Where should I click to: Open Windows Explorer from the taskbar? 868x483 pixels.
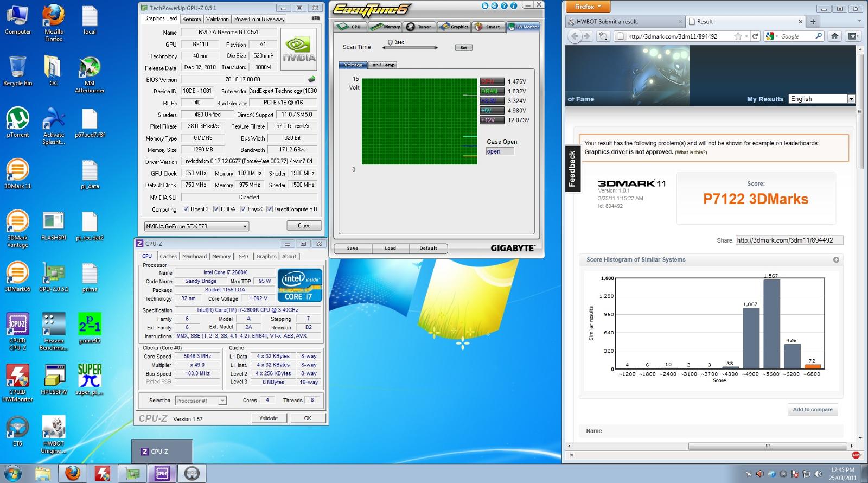point(43,473)
